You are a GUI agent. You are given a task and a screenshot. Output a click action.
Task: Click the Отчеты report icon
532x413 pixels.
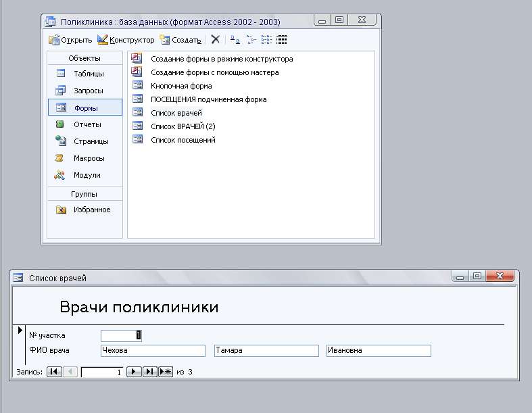coord(60,124)
